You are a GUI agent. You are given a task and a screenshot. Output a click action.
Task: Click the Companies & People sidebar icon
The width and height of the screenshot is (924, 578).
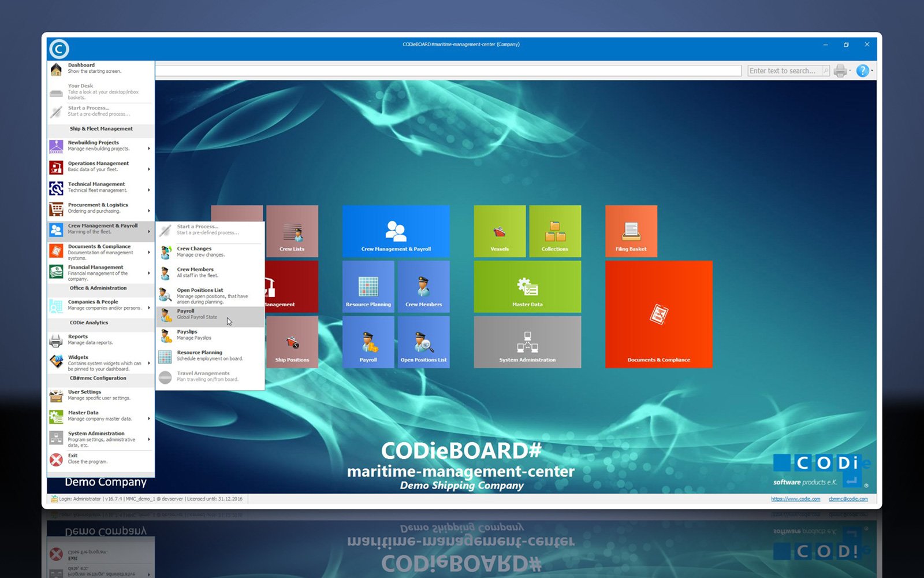pyautogui.click(x=56, y=306)
